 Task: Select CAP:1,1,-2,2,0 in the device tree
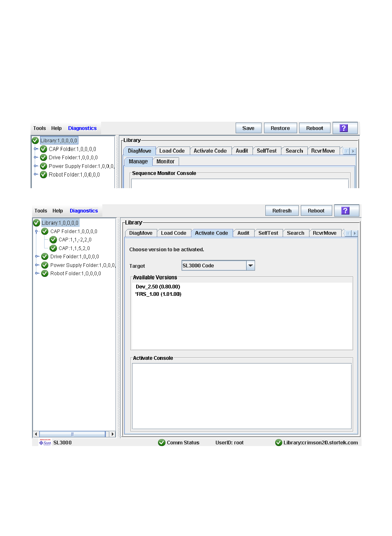pos(75,240)
